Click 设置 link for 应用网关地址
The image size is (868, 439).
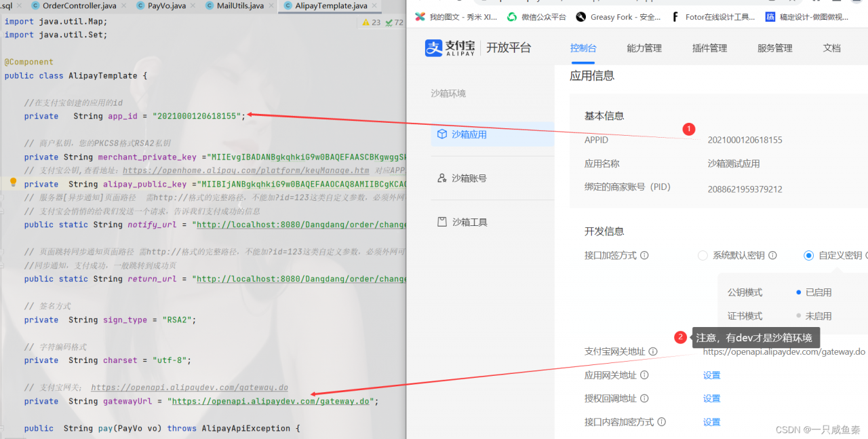coord(711,375)
